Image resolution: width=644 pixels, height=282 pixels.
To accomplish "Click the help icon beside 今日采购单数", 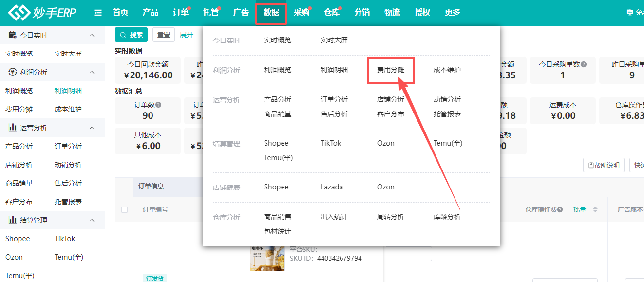I will pyautogui.click(x=584, y=64).
